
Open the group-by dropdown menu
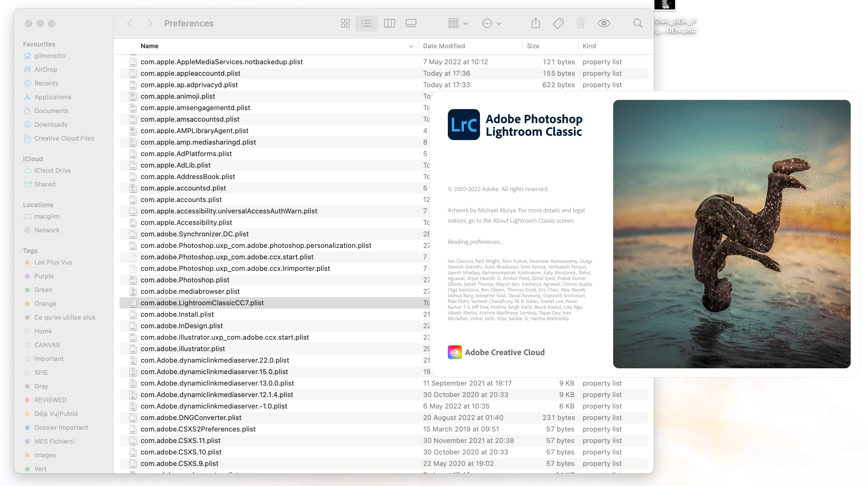[x=458, y=23]
